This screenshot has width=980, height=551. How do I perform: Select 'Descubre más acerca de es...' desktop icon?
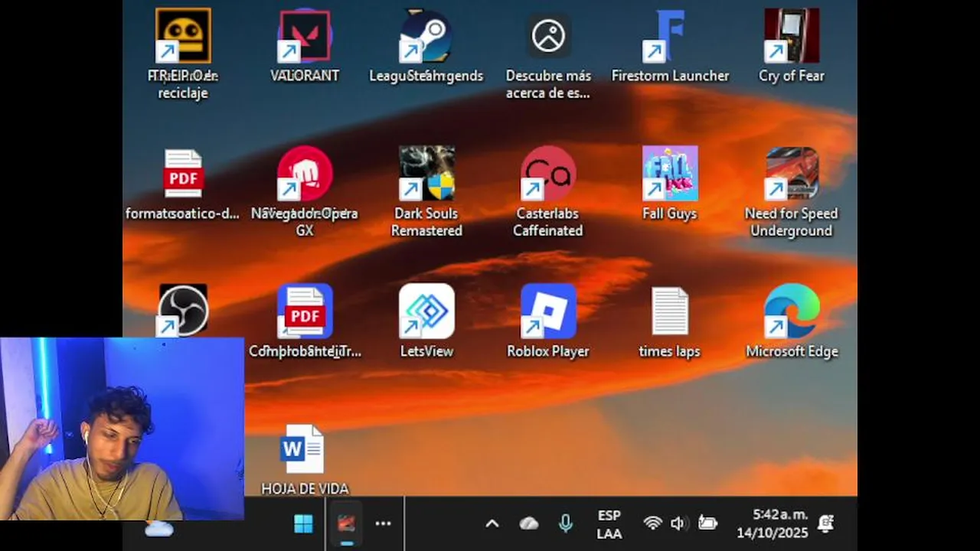tap(548, 36)
